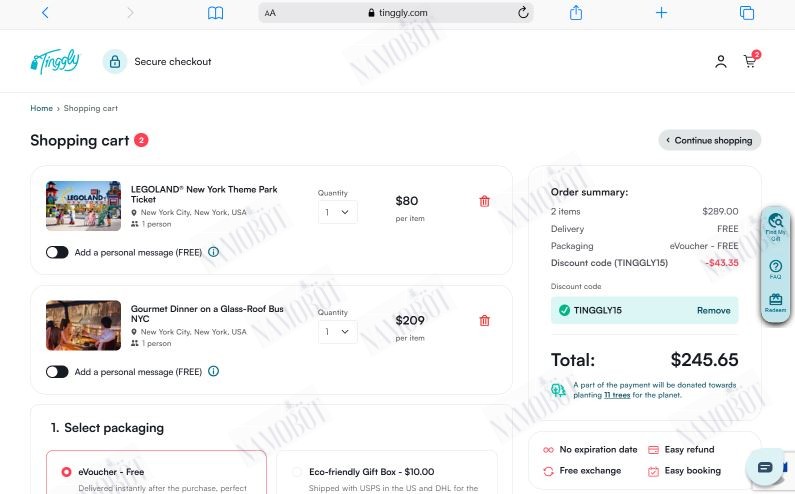Delete Gourmet Dinner item with trash icon

coord(485,321)
